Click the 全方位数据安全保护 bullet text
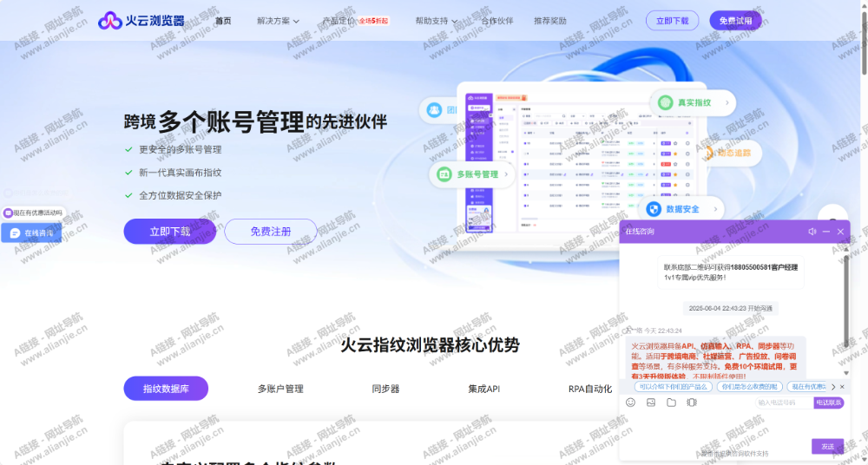Viewport: 868px width, 465px height. [x=181, y=195]
